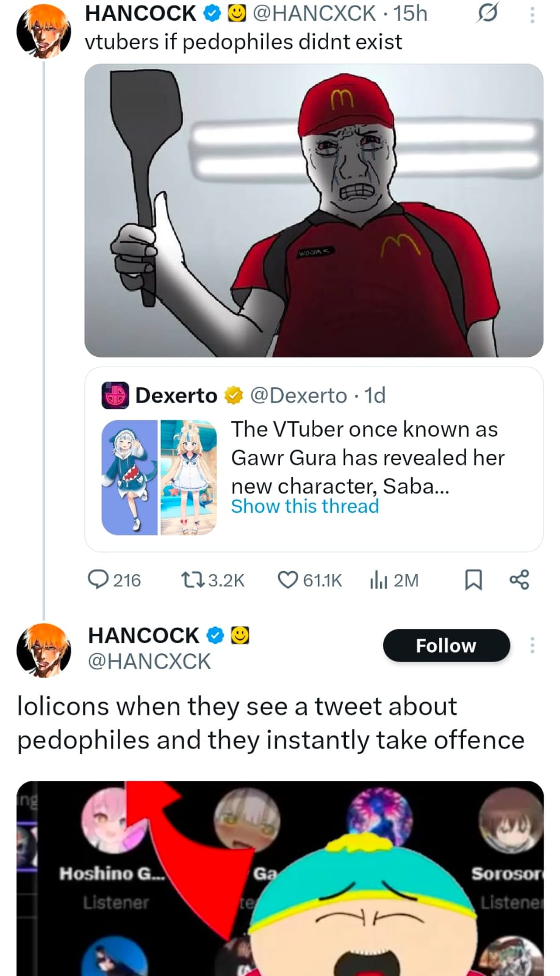Screen dimensions: 560x976
Task: Click the @HANCXCK handle above reply text
Action: pyautogui.click(x=149, y=661)
